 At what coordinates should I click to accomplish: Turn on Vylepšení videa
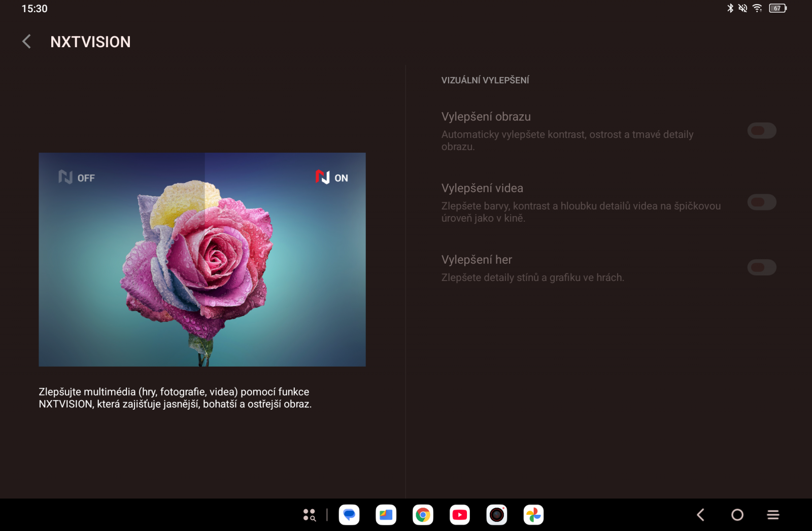(761, 202)
